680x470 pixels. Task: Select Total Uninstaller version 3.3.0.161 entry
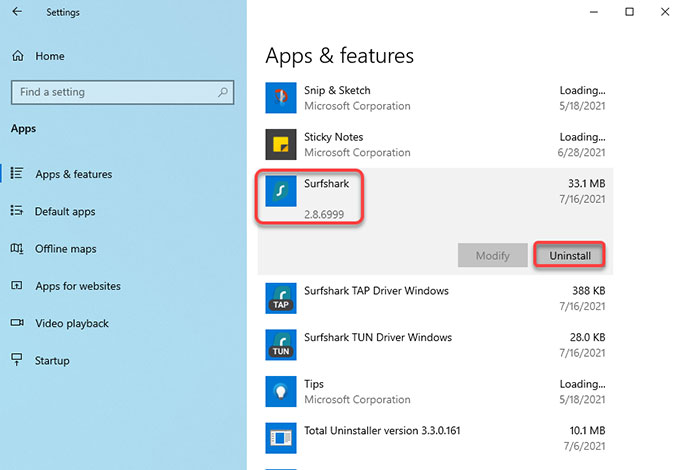click(x=382, y=431)
